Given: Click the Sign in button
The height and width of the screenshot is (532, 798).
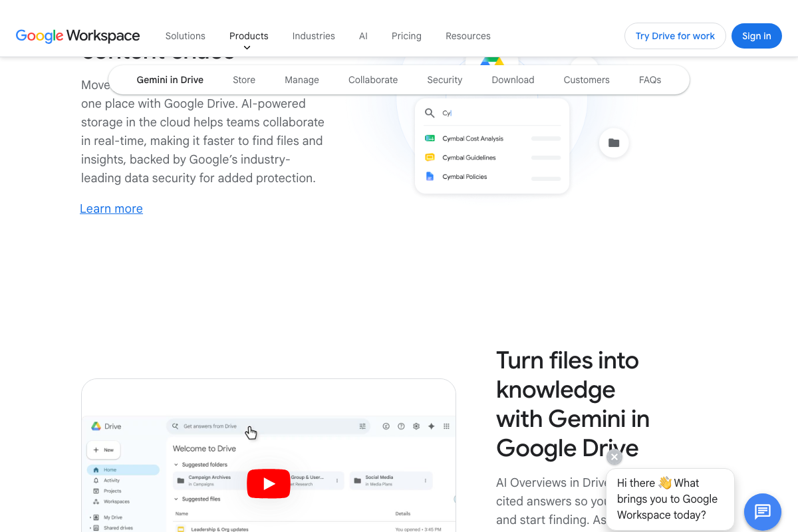Looking at the screenshot, I should click(x=757, y=36).
